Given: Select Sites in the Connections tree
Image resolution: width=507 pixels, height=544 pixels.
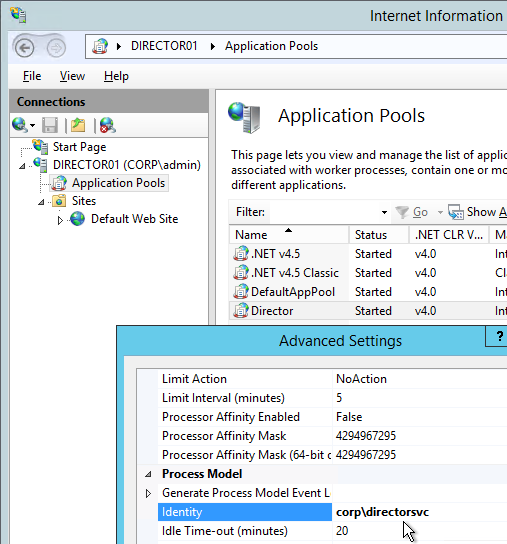Looking at the screenshot, I should point(84,201).
